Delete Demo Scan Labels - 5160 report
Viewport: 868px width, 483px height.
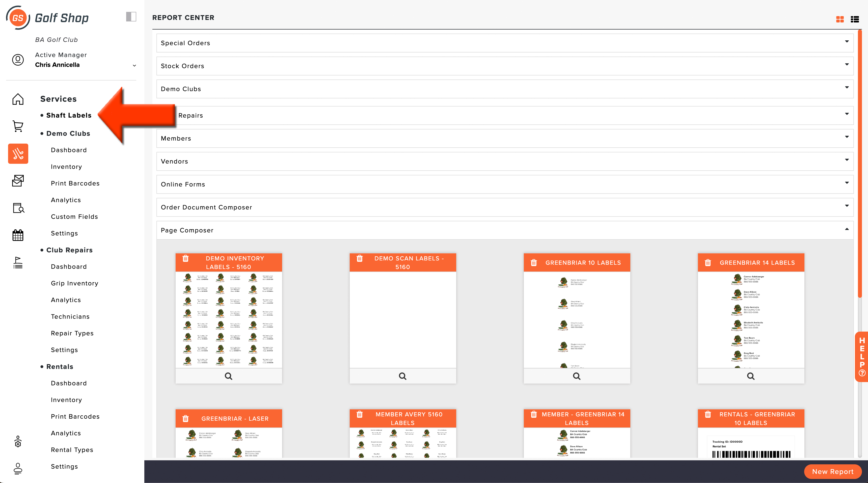360,258
